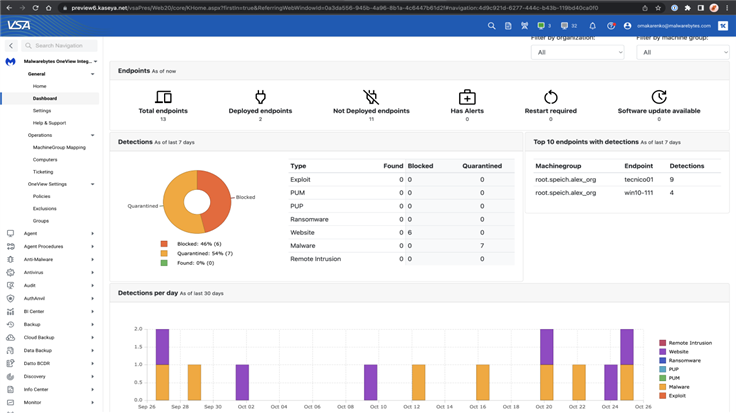Open the Computers page
The width and height of the screenshot is (736, 413).
[x=45, y=160]
